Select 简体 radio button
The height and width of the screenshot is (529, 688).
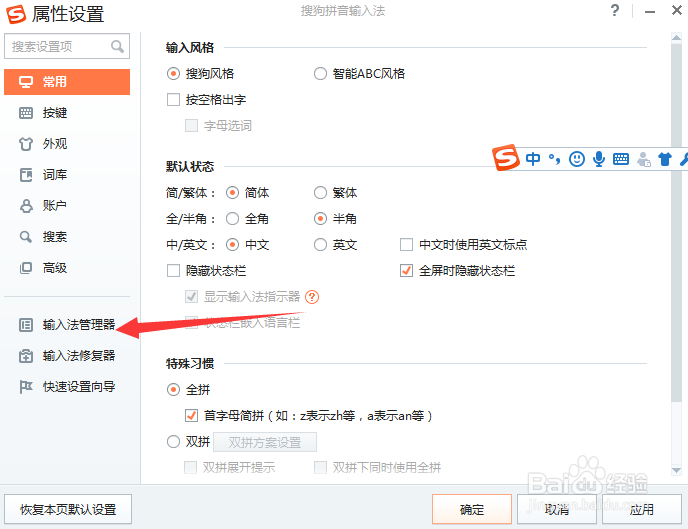232,193
